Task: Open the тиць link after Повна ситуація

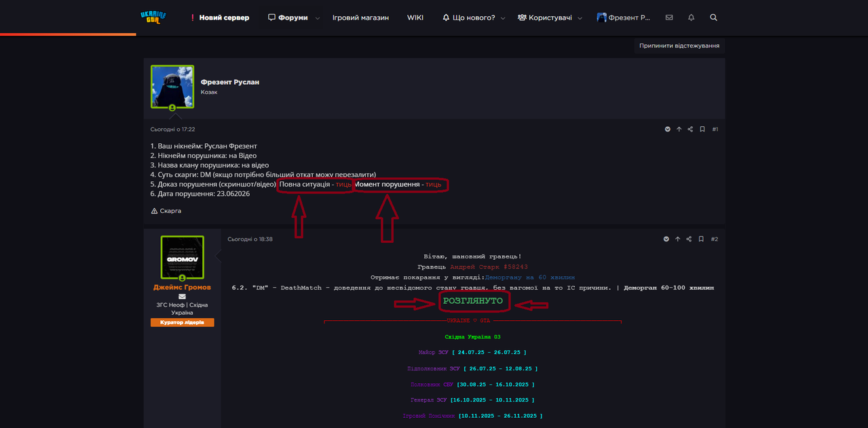Action: (x=344, y=184)
